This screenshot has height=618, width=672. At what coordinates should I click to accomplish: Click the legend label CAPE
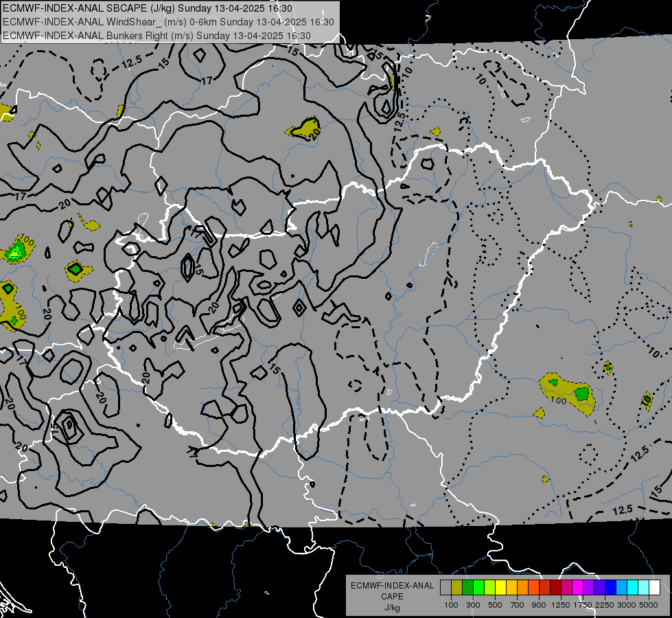pyautogui.click(x=392, y=597)
